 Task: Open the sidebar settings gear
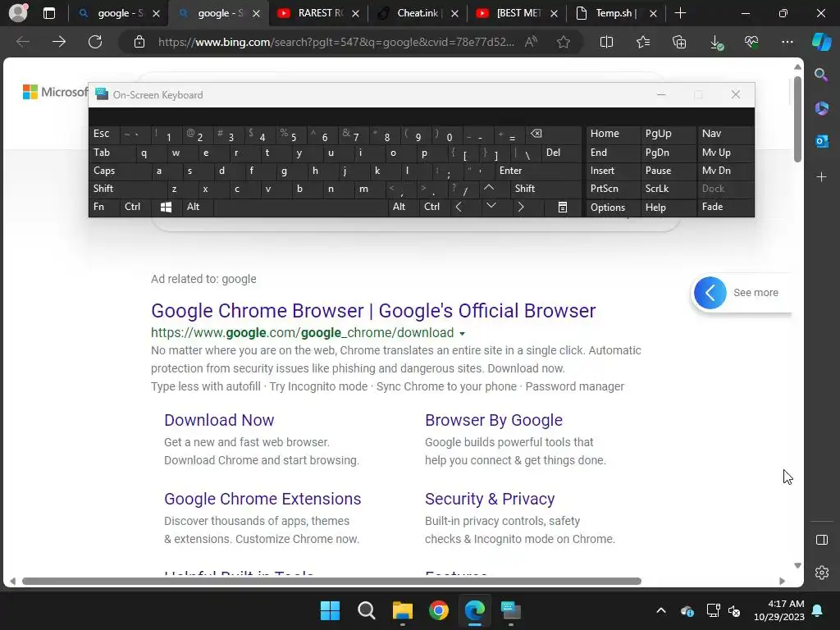point(822,573)
